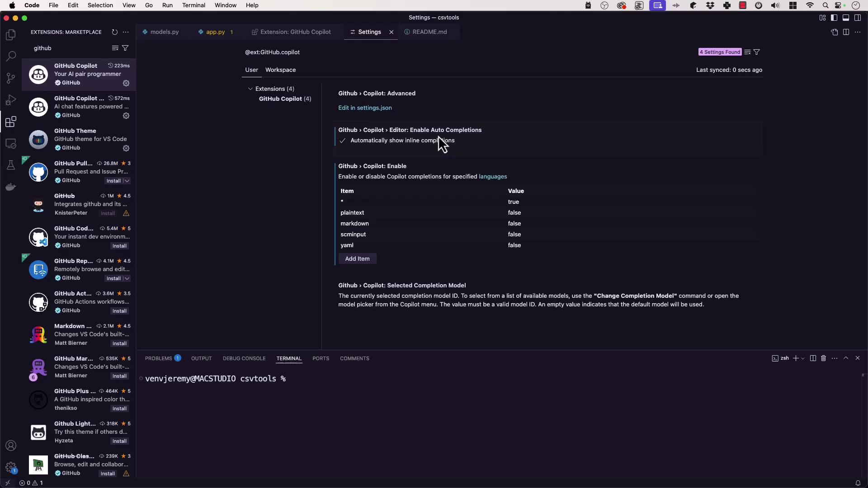This screenshot has width=868, height=488.
Task: Click the Search activity bar icon
Action: pyautogui.click(x=11, y=56)
